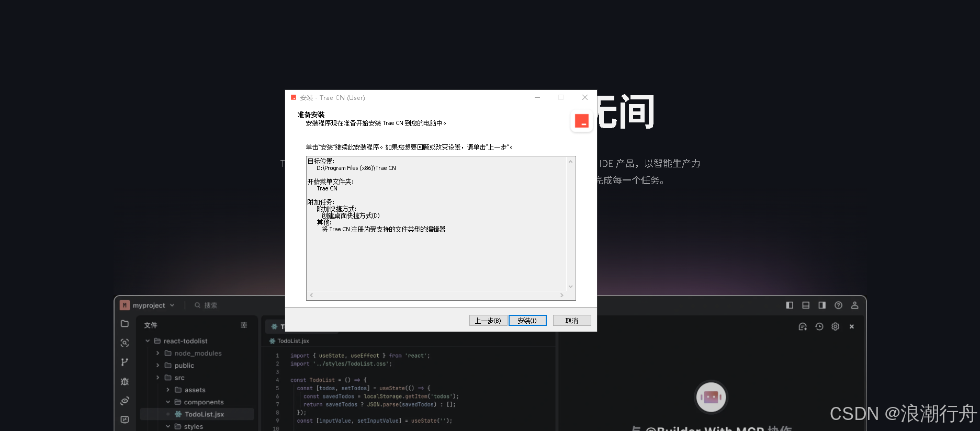Image resolution: width=980 pixels, height=431 pixels.
Task: Open the terminal icon in IDE sidebar
Action: coord(125,419)
